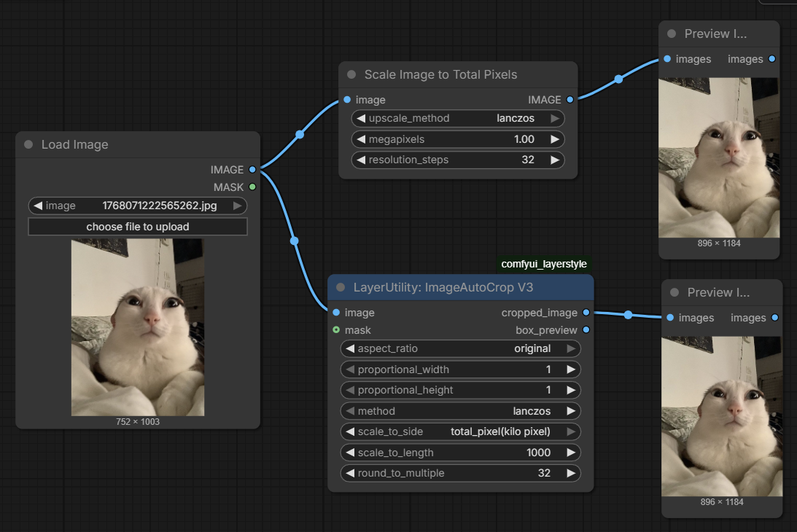Open scale_to_side total_pixel dropdown

[x=461, y=431]
